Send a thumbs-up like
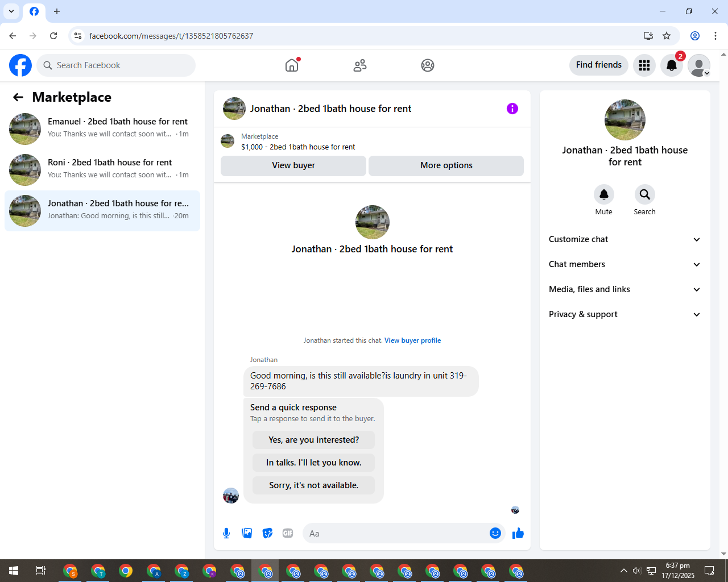 click(x=518, y=533)
